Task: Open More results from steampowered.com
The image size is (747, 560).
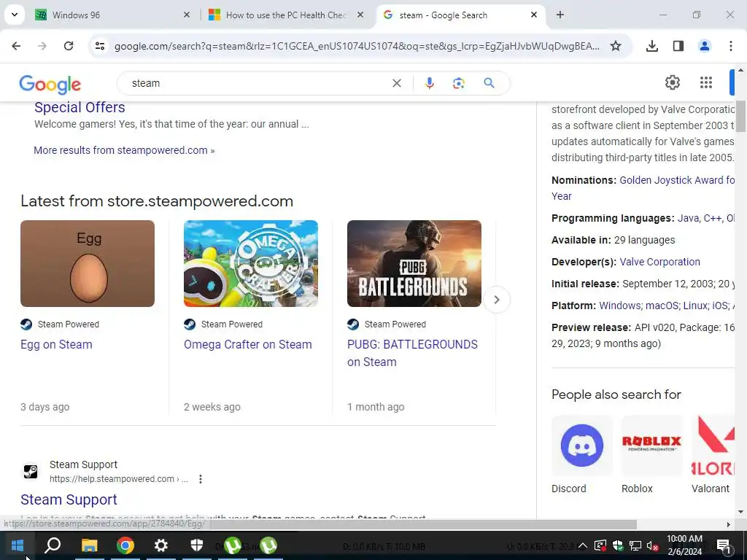Action: (124, 150)
